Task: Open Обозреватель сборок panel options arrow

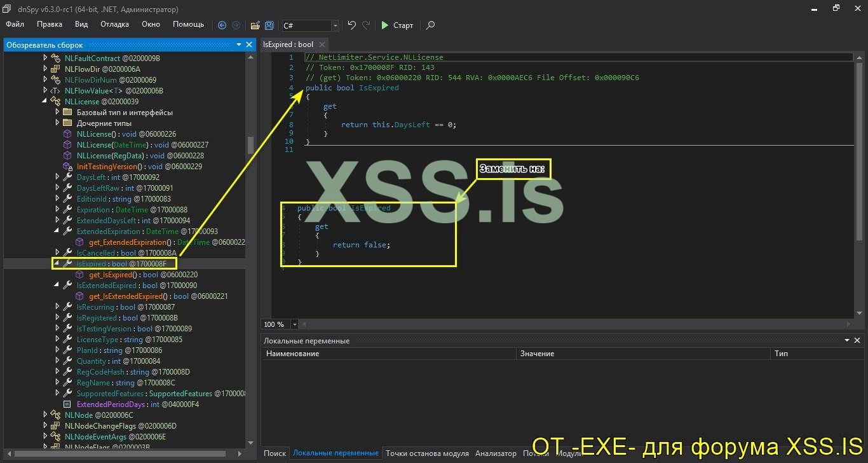Action: pos(239,45)
